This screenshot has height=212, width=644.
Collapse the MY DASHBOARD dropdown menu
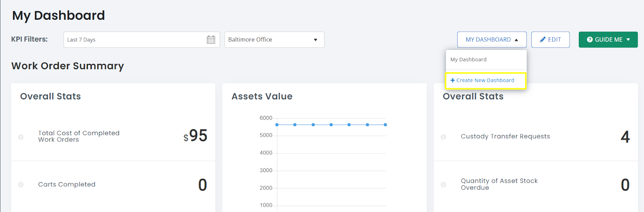(492, 39)
